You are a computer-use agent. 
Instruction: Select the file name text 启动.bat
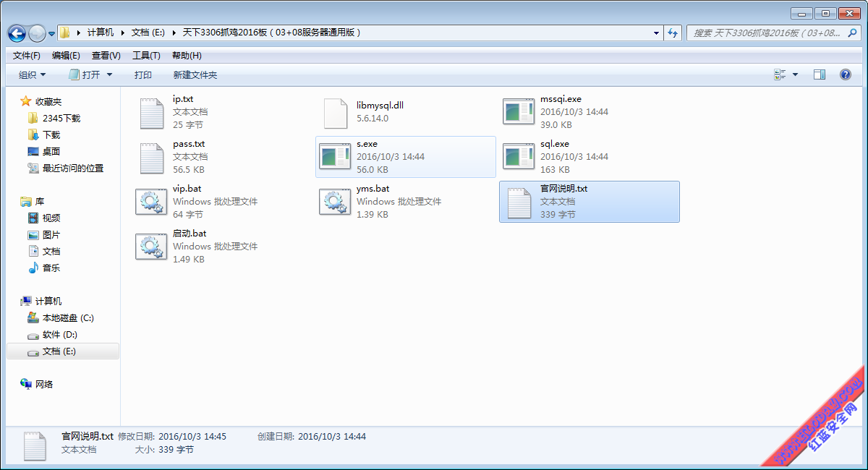click(x=190, y=234)
